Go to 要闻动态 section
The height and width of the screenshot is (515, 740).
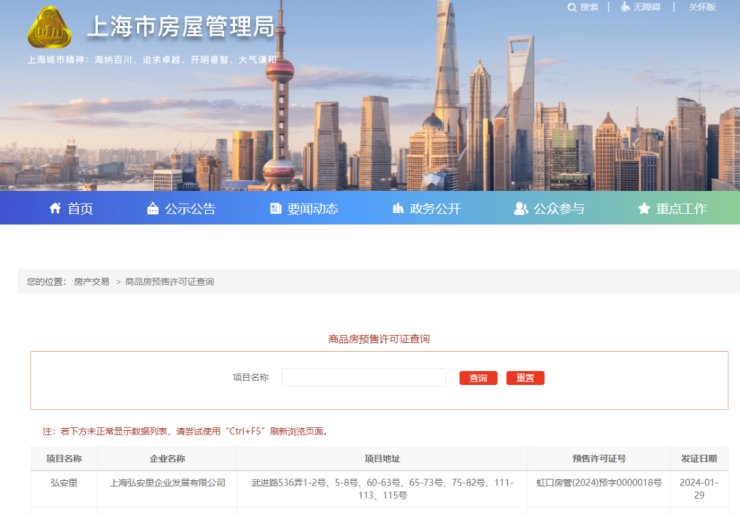313,209
